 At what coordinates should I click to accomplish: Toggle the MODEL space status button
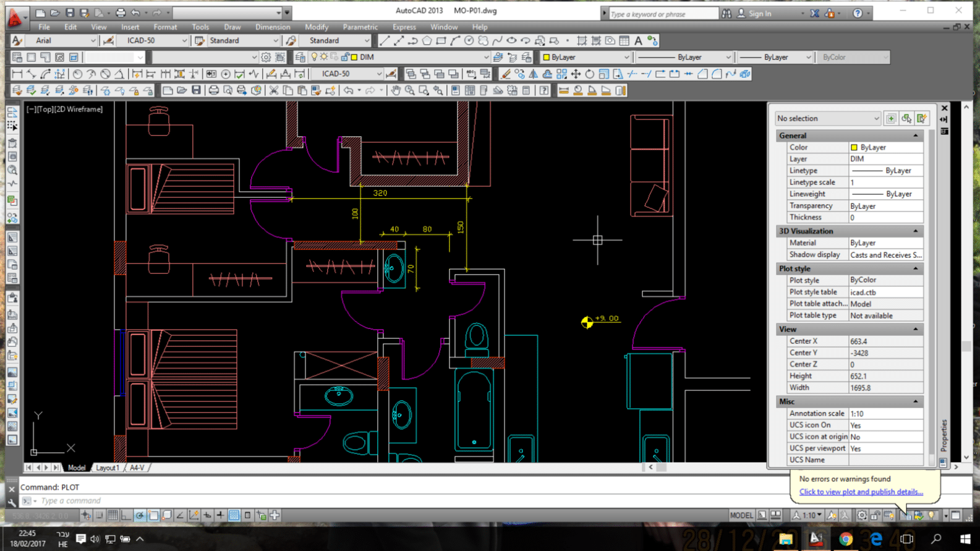(x=741, y=515)
